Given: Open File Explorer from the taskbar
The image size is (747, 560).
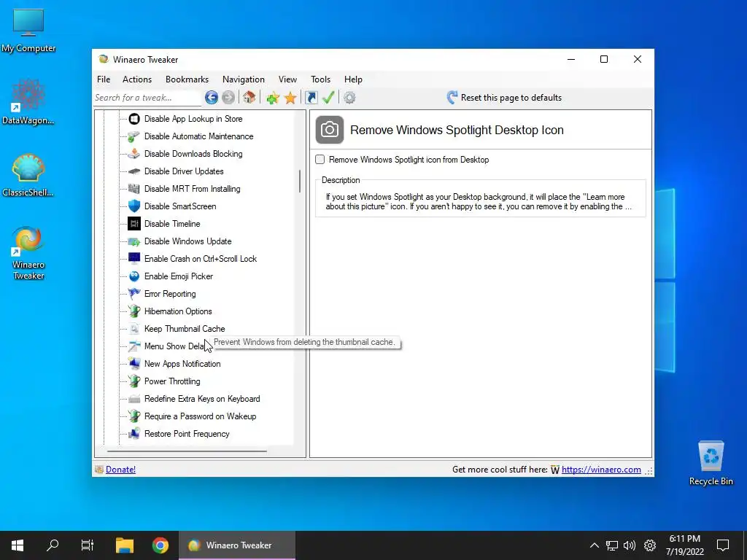Looking at the screenshot, I should (125, 545).
